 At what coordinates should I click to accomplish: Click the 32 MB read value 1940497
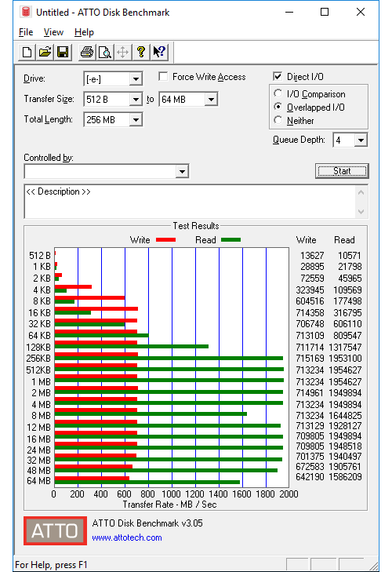[345, 456]
